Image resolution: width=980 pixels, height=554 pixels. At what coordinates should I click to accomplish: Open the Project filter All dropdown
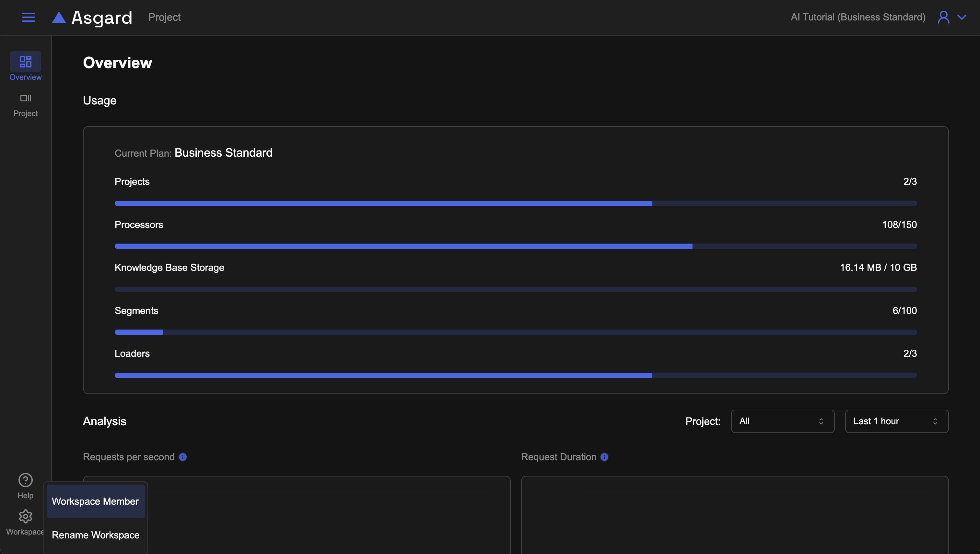point(782,421)
